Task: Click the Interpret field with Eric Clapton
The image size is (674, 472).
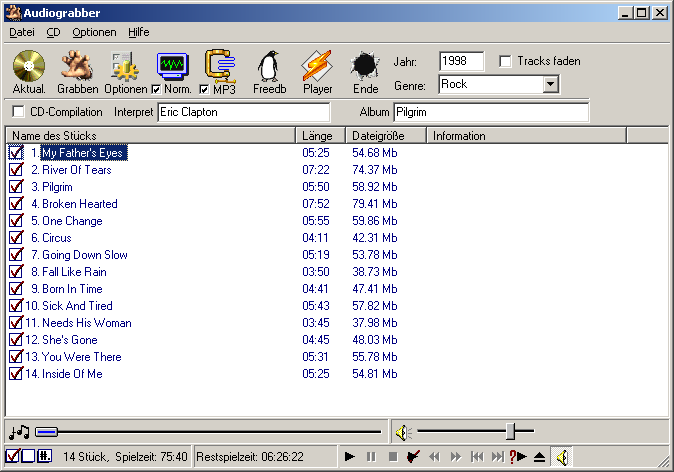Action: tap(244, 112)
